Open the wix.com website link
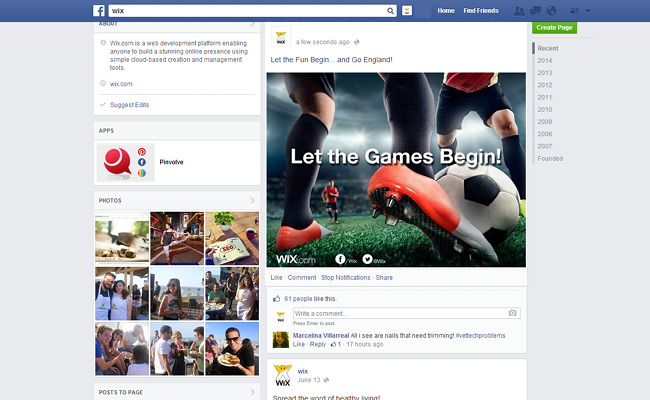Screen dimensions: 650x400 point(121,84)
